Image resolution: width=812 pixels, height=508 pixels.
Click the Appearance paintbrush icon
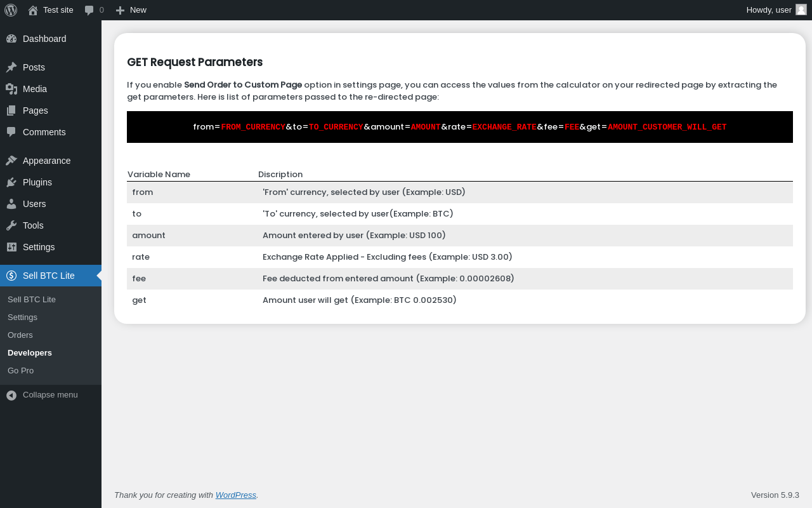[x=11, y=161]
